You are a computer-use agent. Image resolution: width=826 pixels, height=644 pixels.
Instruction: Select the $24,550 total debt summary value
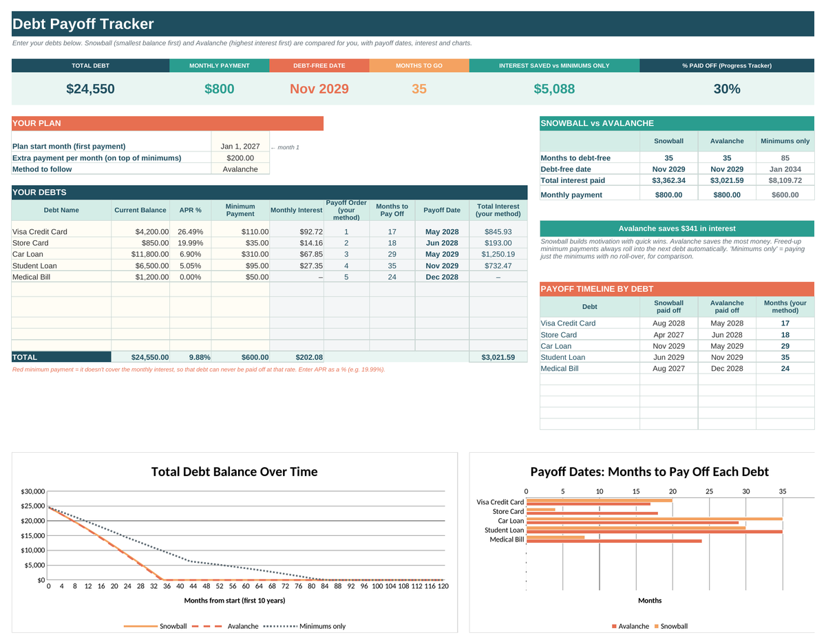(x=90, y=89)
